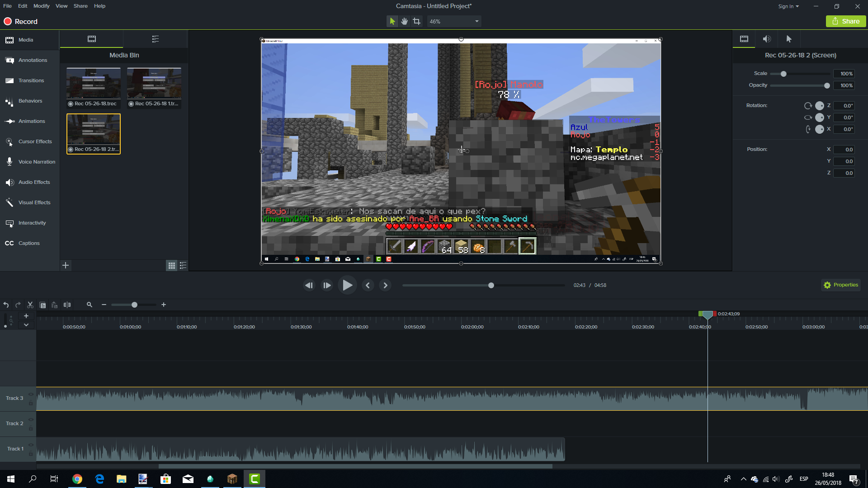The height and width of the screenshot is (488, 868).
Task: Open the View menu
Action: pyautogui.click(x=61, y=6)
